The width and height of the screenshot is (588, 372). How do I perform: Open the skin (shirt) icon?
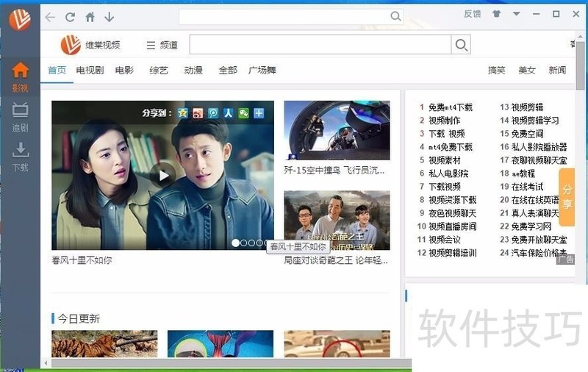tap(497, 14)
